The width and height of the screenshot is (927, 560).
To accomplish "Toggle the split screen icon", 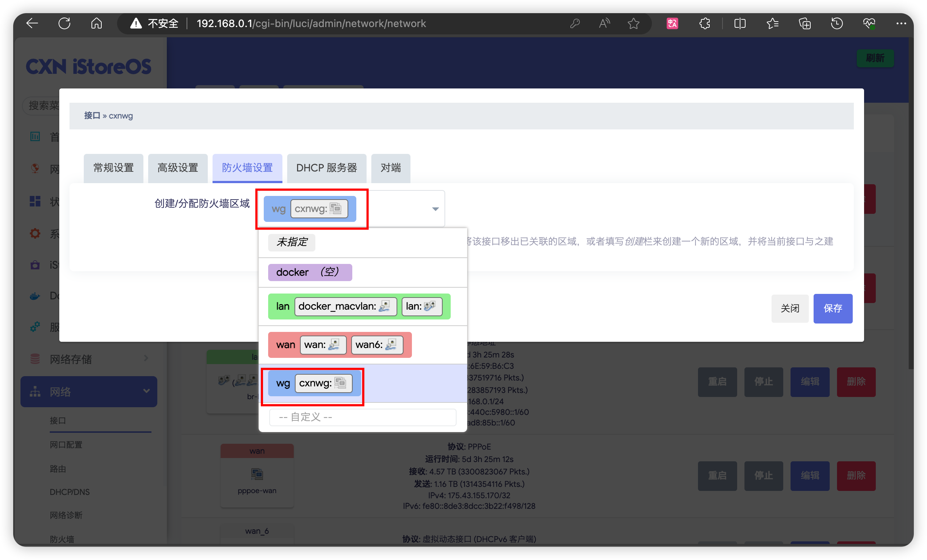I will click(740, 24).
